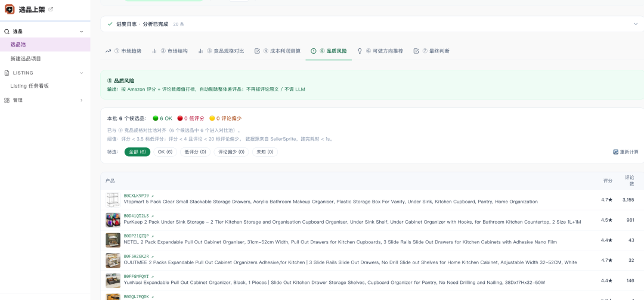Click review count 146 in YunNasi row
Image resolution: width=644 pixels, height=300 pixels.
click(x=630, y=280)
